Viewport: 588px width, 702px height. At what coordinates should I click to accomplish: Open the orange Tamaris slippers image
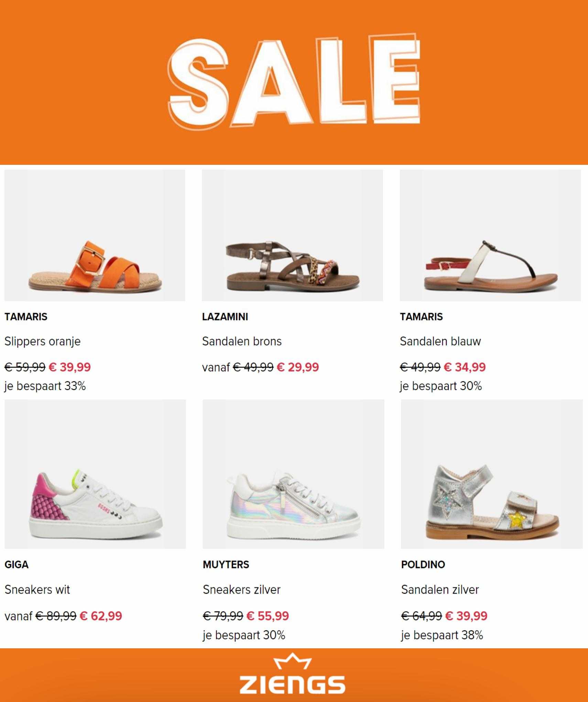95,235
